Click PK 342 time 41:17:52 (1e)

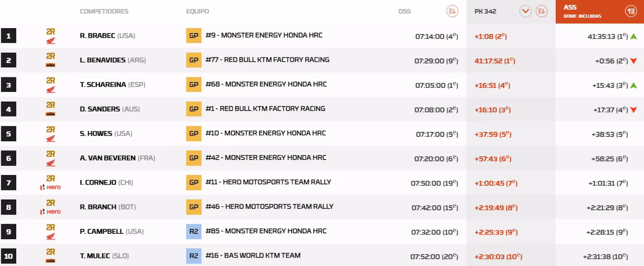point(495,61)
